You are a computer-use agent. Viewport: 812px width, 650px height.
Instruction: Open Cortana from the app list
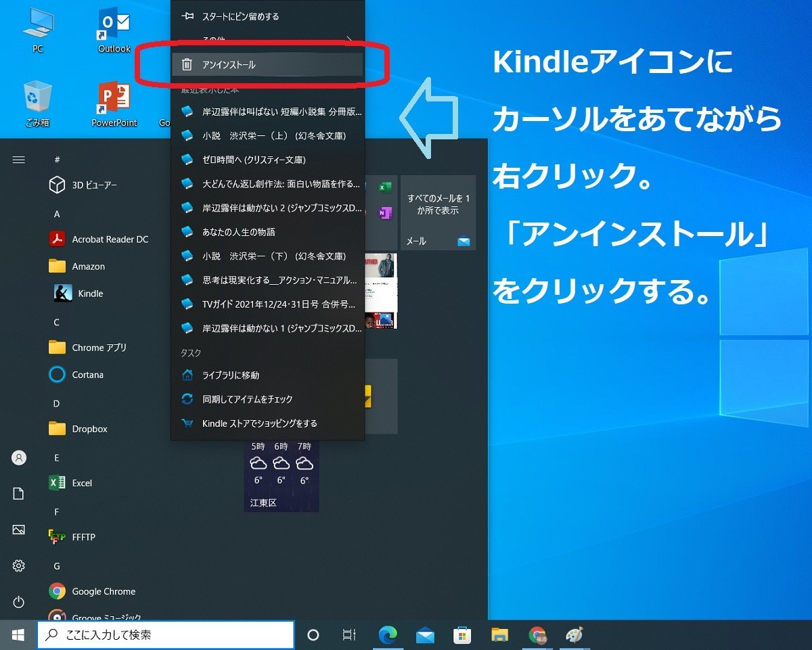coord(87,374)
